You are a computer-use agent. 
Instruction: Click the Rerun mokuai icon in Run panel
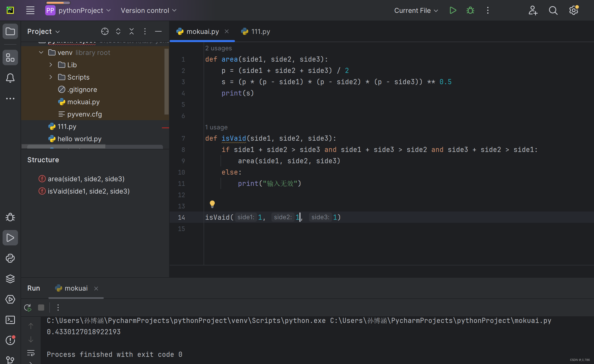(28, 308)
